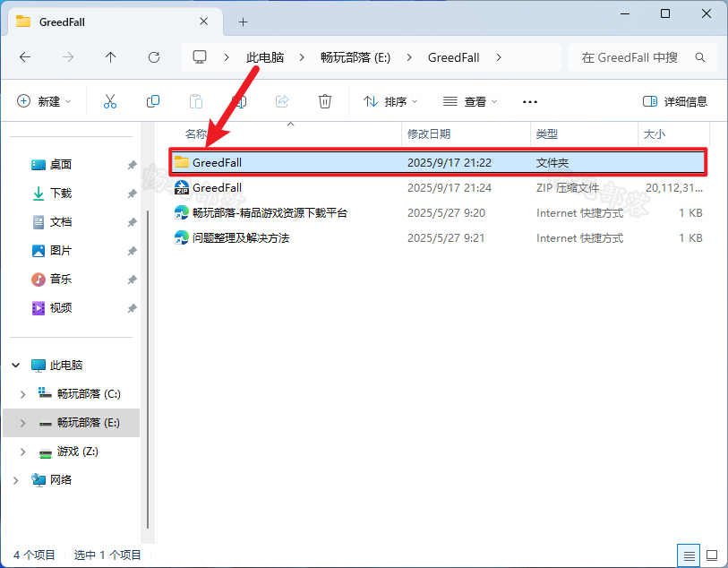This screenshot has height=568, width=728.
Task: Select the GreedFall ZIP archive icon
Action: tap(182, 187)
